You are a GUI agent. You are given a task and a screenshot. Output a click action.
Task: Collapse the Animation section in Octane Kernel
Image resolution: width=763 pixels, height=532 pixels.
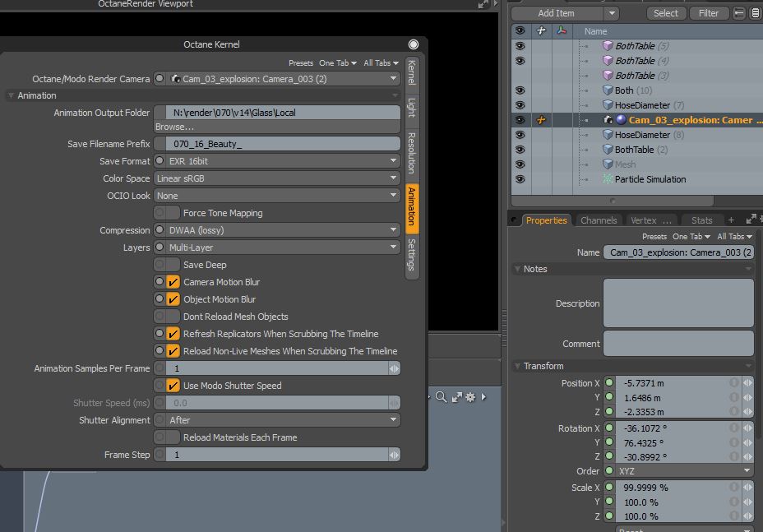pos(11,95)
